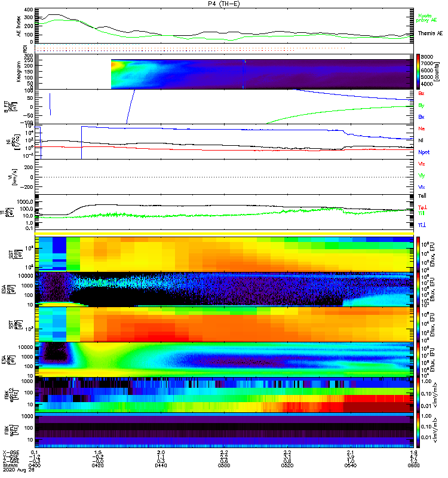
Task: Click the green Viy velocity legend label
Action: [x=422, y=176]
